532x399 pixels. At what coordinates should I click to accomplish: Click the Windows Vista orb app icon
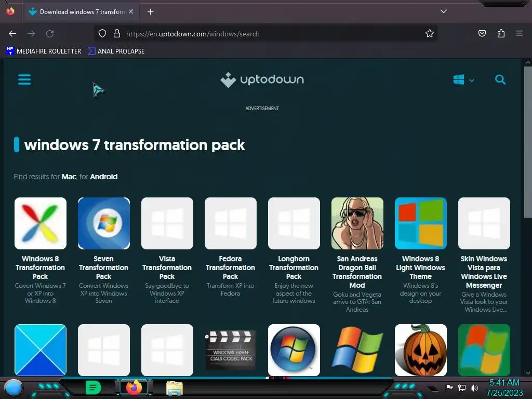tap(294, 350)
